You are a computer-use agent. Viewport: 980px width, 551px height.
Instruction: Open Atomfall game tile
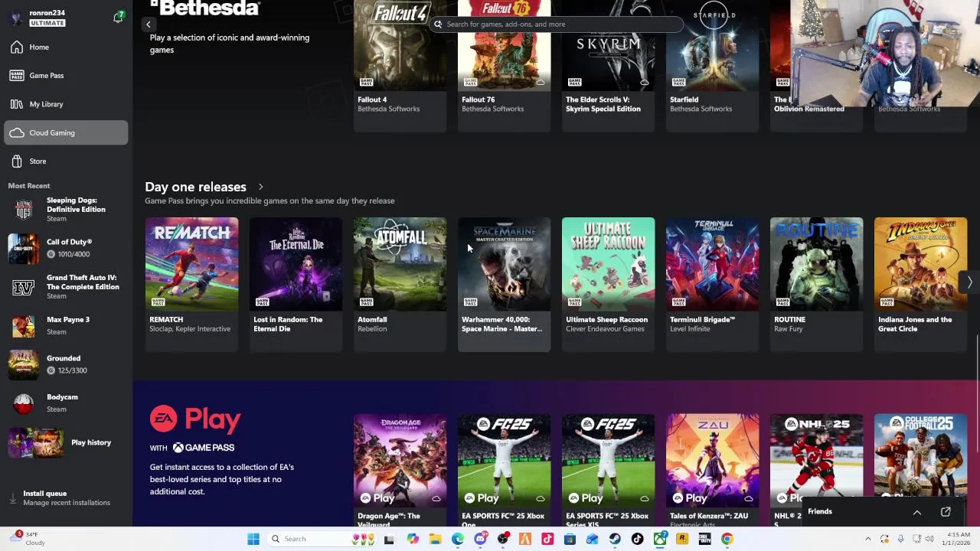[400, 284]
